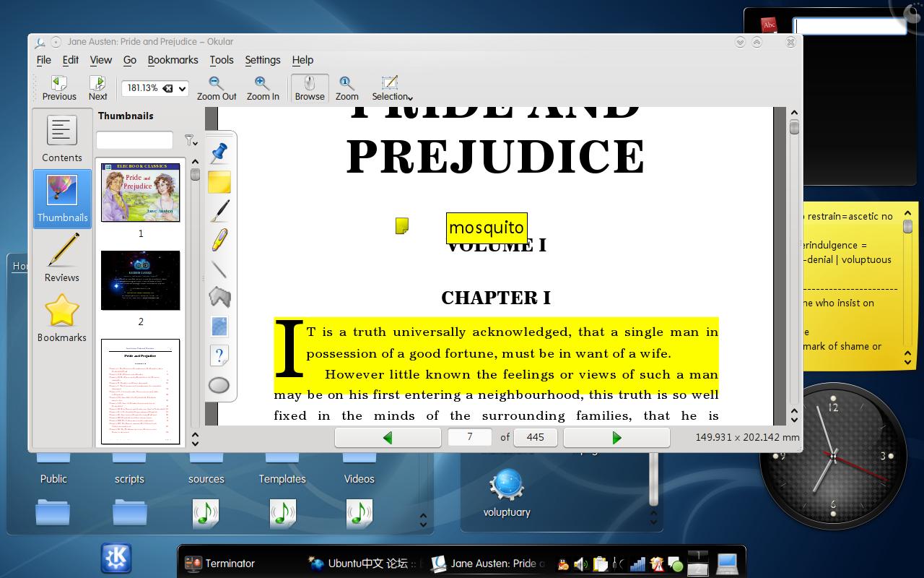The height and width of the screenshot is (578, 924).
Task: Click the dictionary widget search field
Action: (850, 26)
